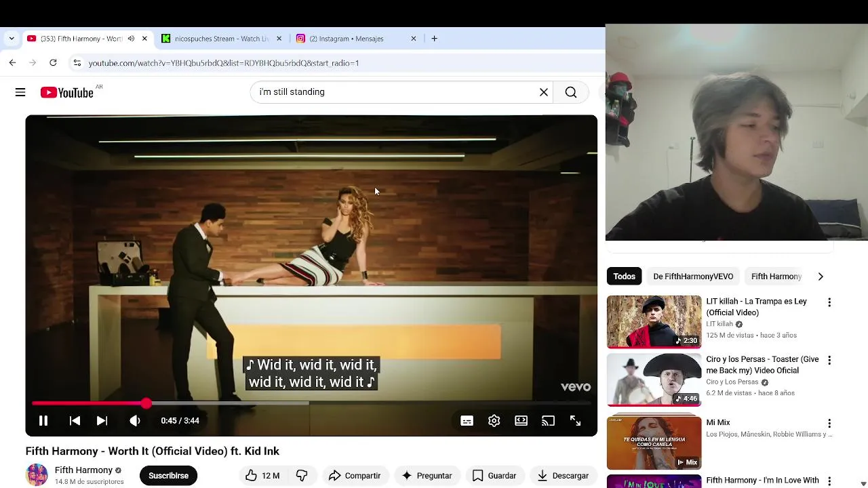
Task: Dislike the video with thumbs down
Action: pos(302,476)
